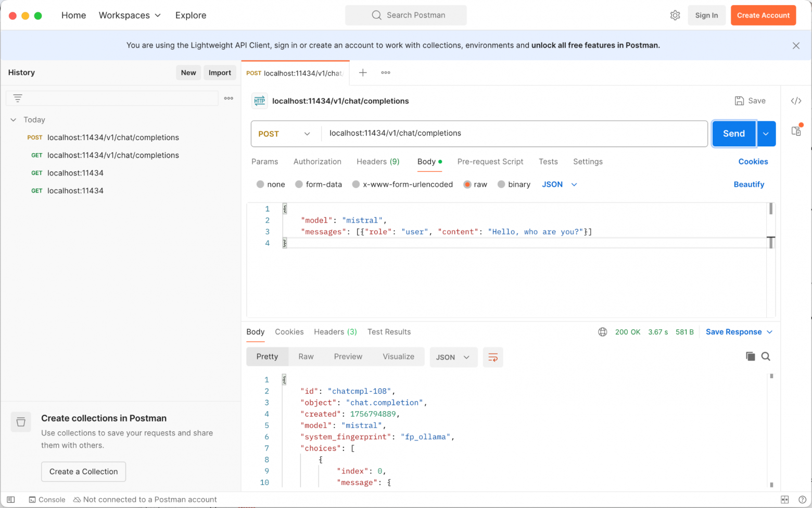This screenshot has width=812, height=508.
Task: Click the Import button
Action: point(220,73)
